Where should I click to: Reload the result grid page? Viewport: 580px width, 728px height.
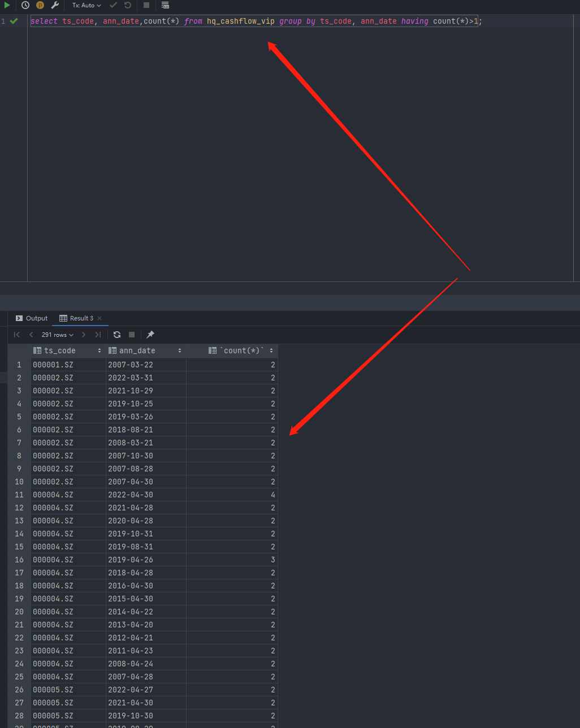117,335
